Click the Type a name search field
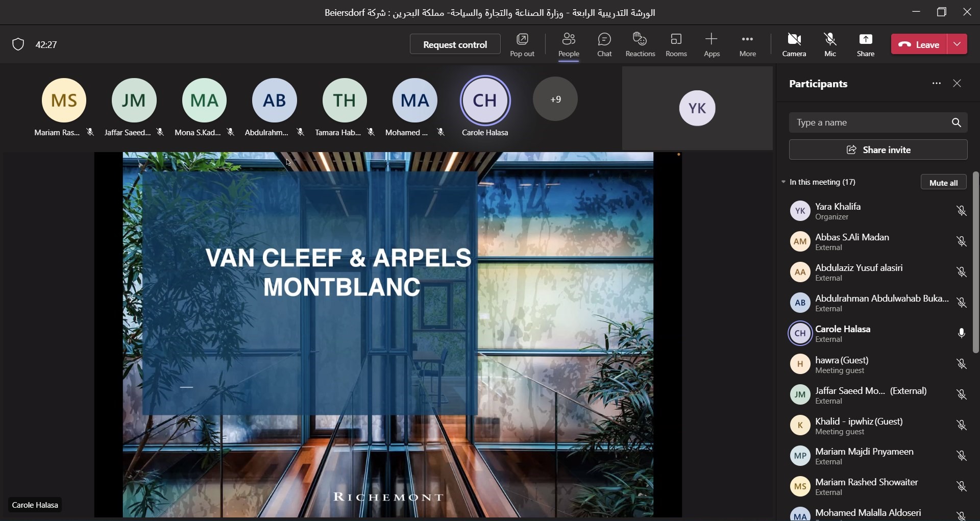980x521 pixels. [878, 122]
